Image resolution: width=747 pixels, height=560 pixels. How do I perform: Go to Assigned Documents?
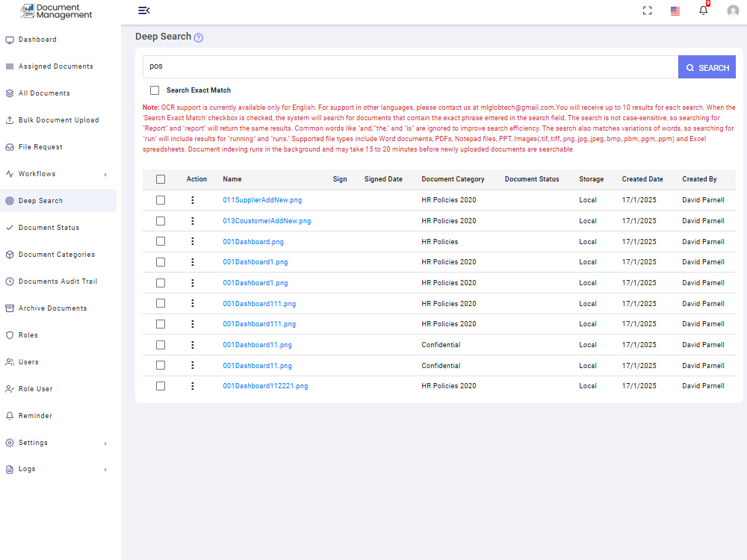[x=56, y=66]
